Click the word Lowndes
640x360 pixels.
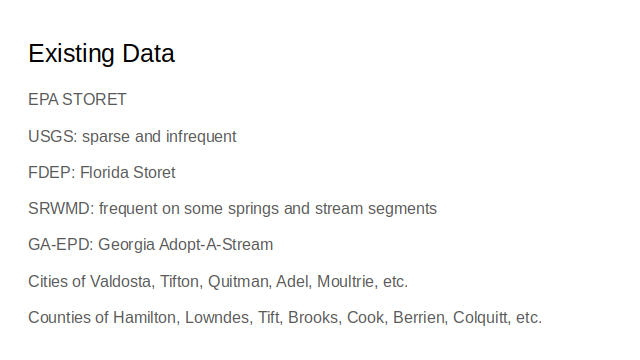[219, 318]
